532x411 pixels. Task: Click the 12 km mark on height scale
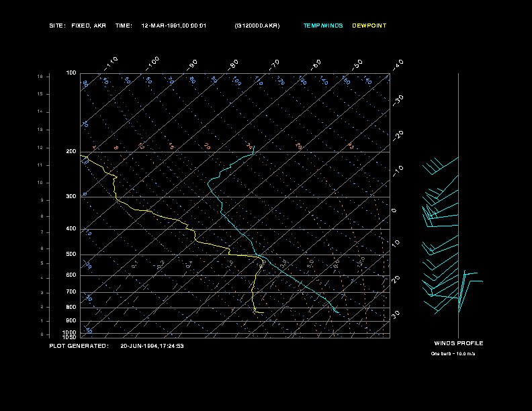coord(40,148)
